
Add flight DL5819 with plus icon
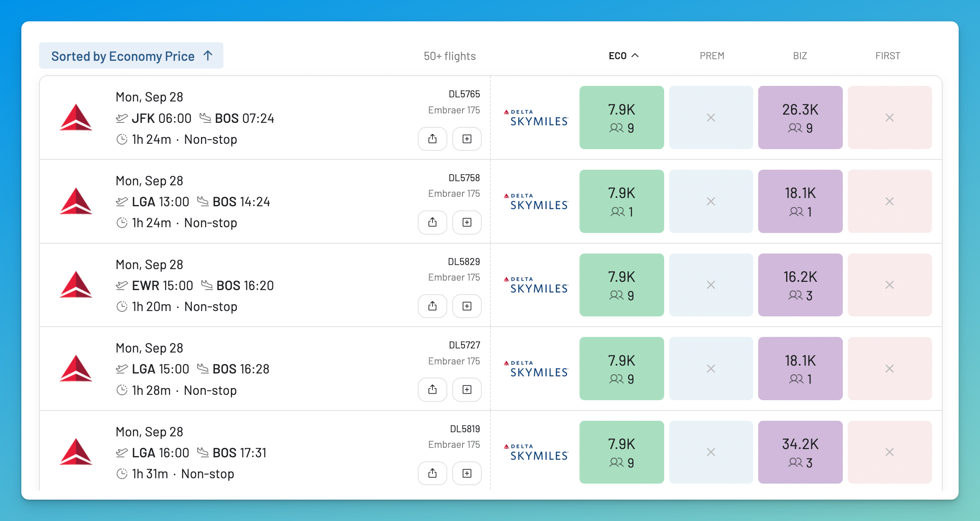[x=467, y=473]
